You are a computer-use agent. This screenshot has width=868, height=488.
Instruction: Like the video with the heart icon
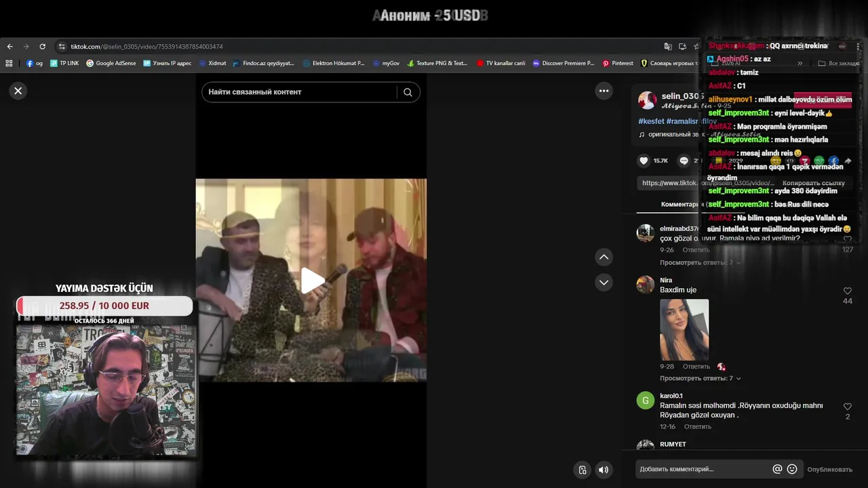click(x=644, y=161)
